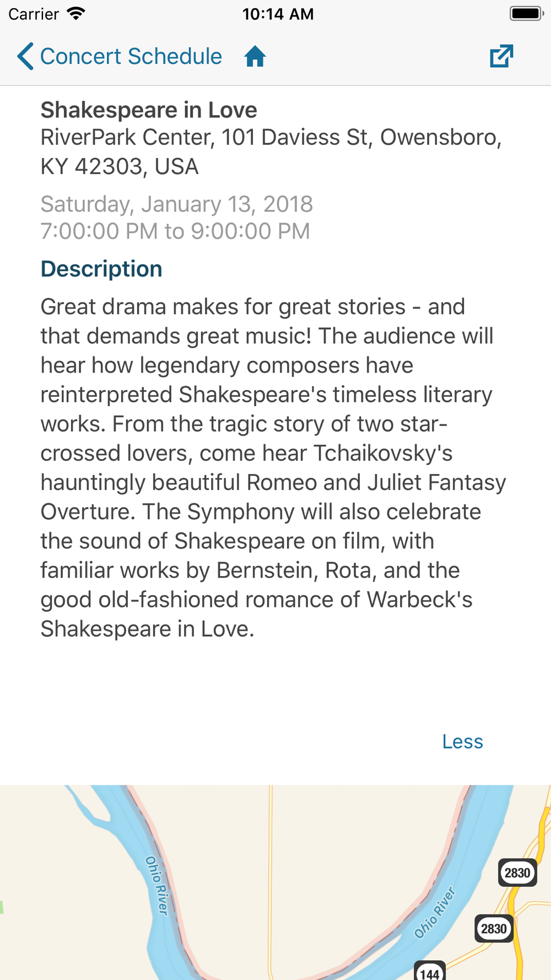Tap the description paragraph text
Viewport: 551px width, 980px height.
pos(273,467)
